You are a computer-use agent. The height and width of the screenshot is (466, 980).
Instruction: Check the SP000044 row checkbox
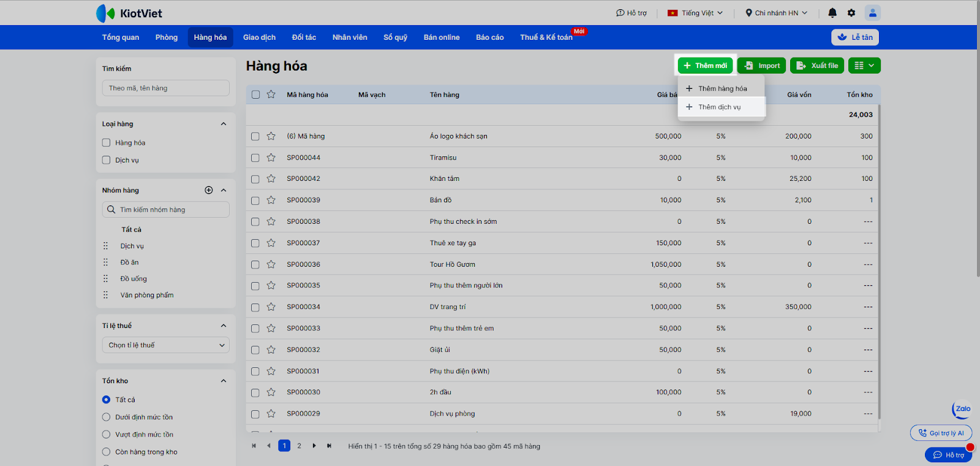(x=255, y=158)
